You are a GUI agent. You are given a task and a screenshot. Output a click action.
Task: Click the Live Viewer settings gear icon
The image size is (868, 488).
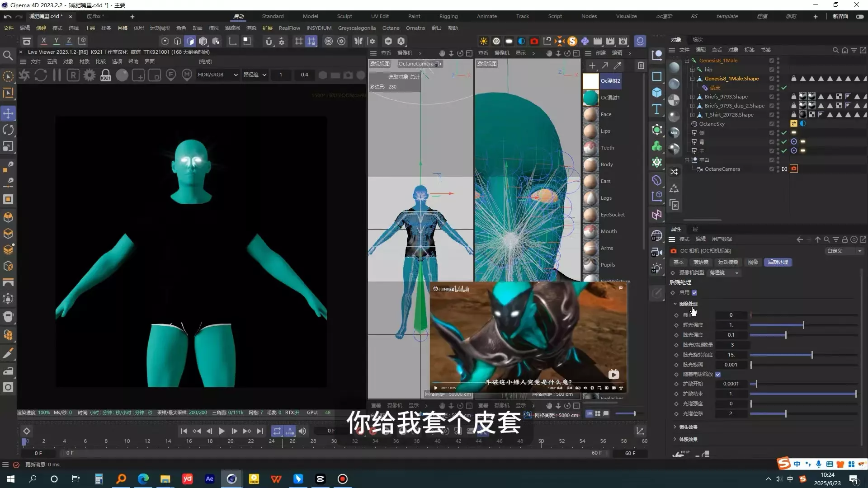89,75
